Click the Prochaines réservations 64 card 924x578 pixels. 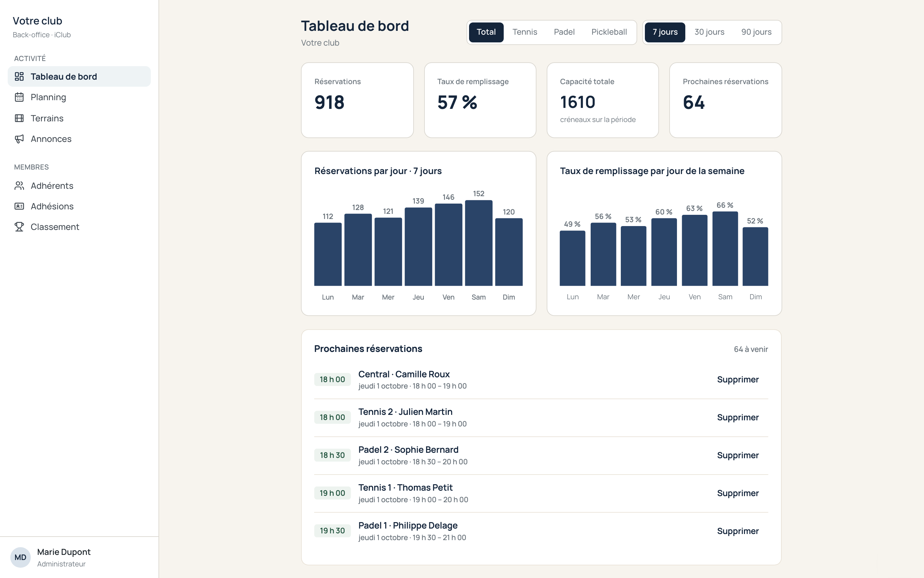[725, 100]
